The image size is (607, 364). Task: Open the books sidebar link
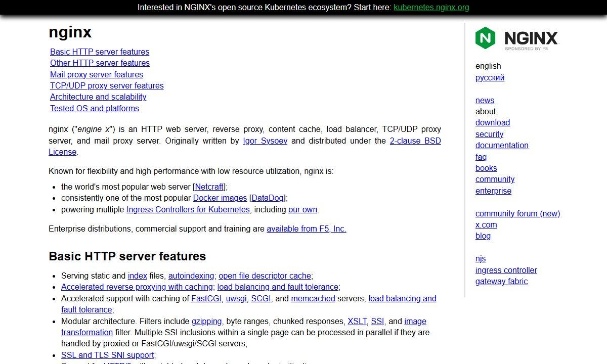click(x=486, y=168)
